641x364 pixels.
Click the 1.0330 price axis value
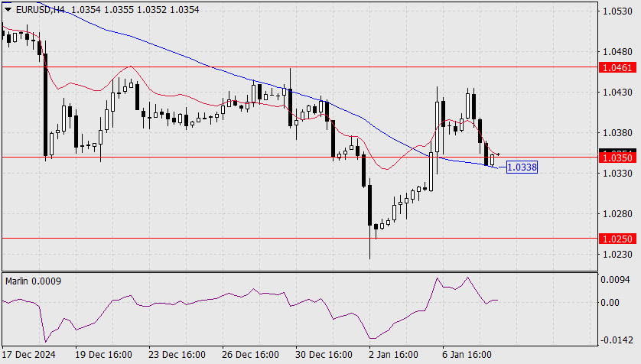(x=618, y=174)
